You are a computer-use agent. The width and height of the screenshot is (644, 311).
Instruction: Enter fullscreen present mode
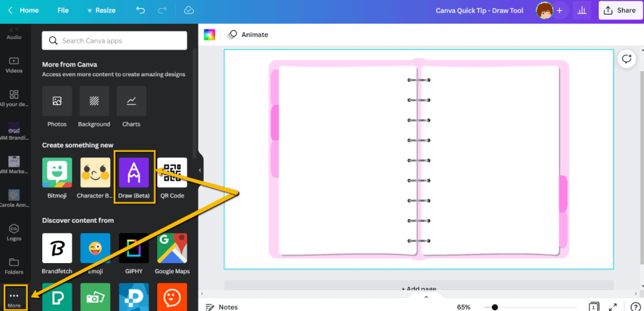tap(613, 307)
